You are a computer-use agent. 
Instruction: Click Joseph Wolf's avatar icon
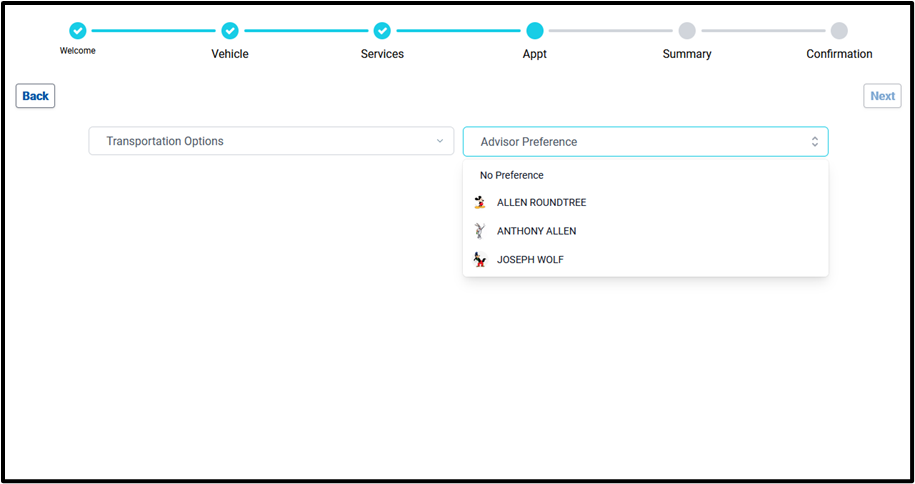(x=481, y=260)
